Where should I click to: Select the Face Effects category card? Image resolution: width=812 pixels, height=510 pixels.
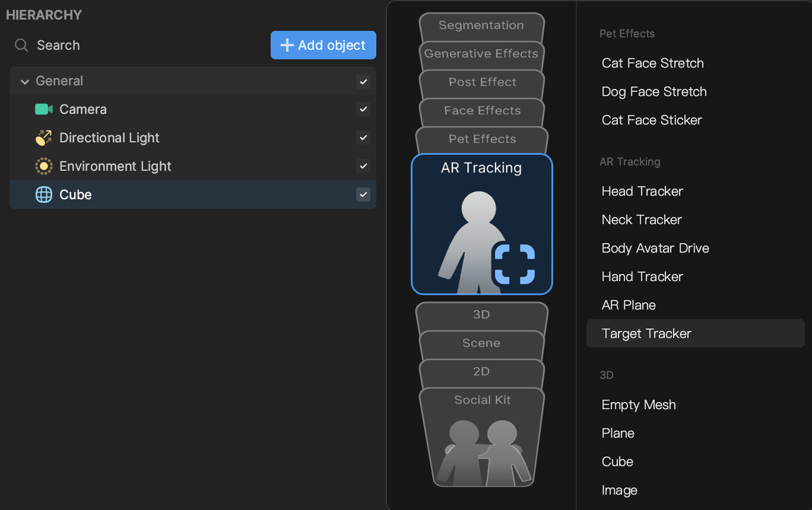point(481,110)
